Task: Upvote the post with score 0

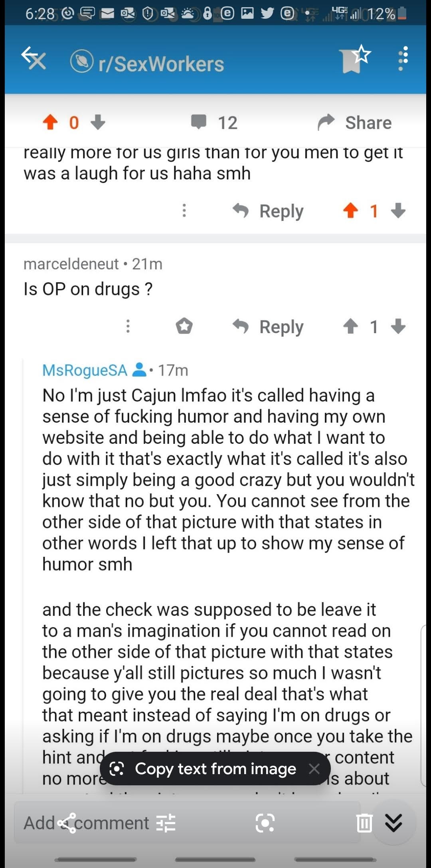Action: click(x=50, y=122)
